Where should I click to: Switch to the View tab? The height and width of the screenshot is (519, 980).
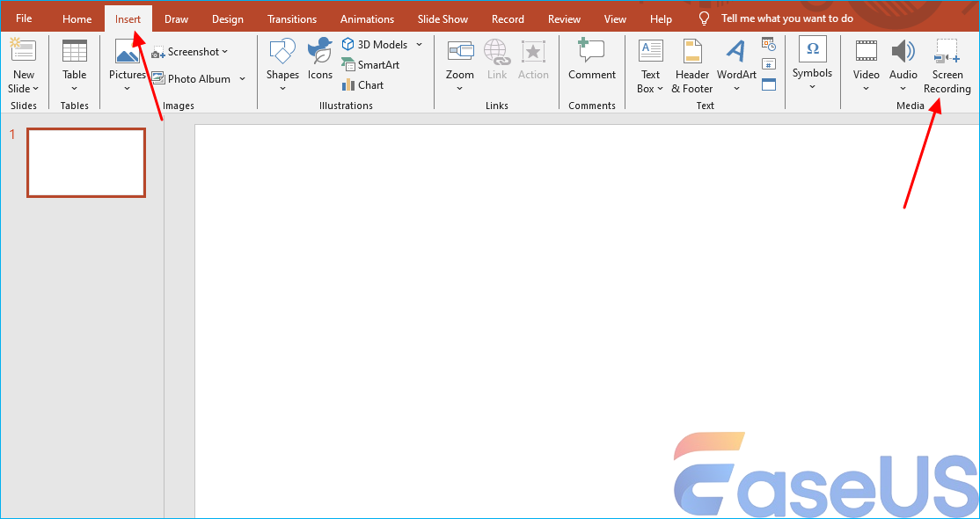point(615,18)
